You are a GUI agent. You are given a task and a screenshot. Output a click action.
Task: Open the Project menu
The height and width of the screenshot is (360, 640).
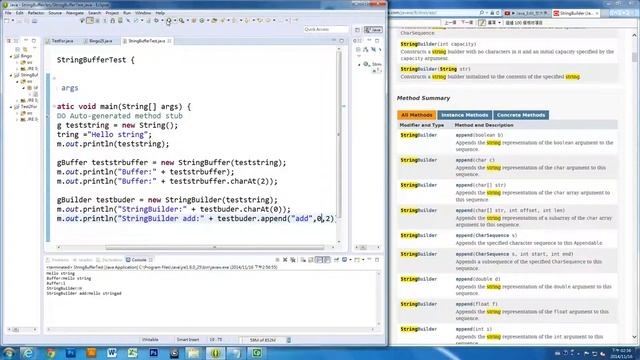(x=112, y=13)
